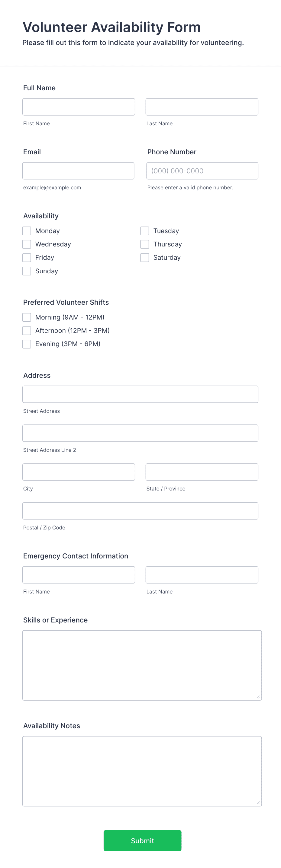281x868 pixels.
Task: Focus the Postal / Zip Code field
Action: [140, 510]
